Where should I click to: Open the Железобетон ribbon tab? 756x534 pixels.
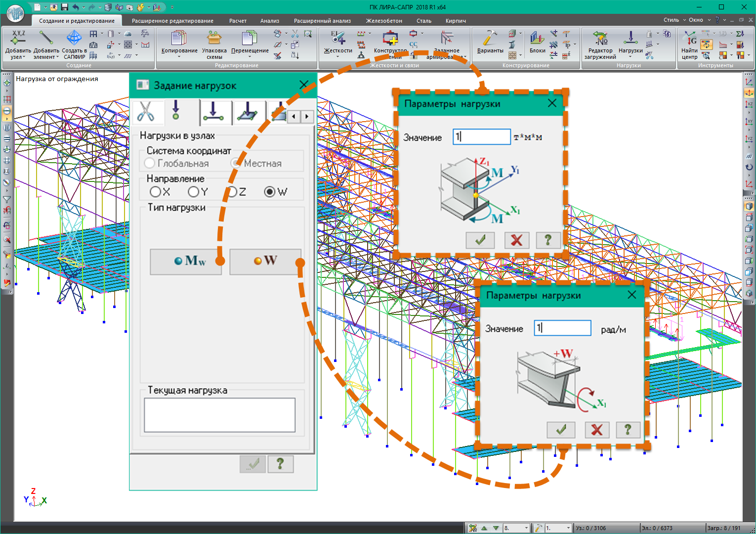coord(384,21)
